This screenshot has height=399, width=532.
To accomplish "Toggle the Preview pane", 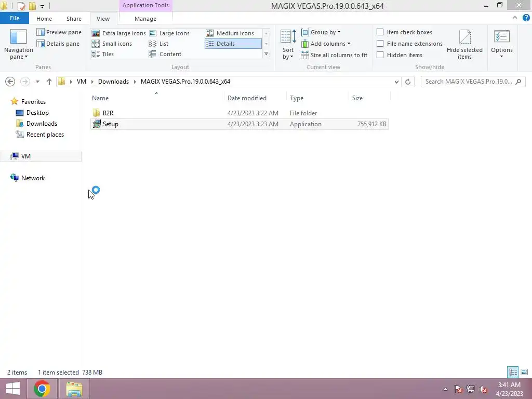I will point(59,32).
